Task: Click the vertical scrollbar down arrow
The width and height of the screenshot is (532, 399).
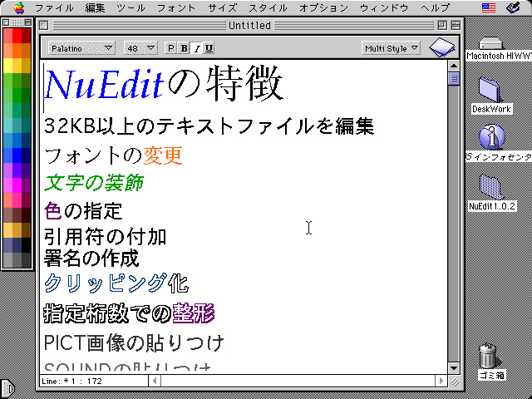Action: [x=454, y=368]
